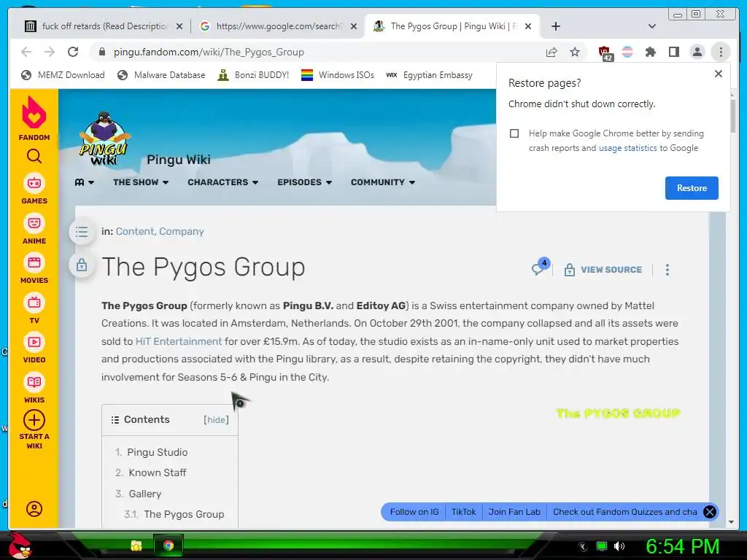This screenshot has width=747, height=560.
Task: Collapse Contents box with hide link
Action: click(x=216, y=419)
